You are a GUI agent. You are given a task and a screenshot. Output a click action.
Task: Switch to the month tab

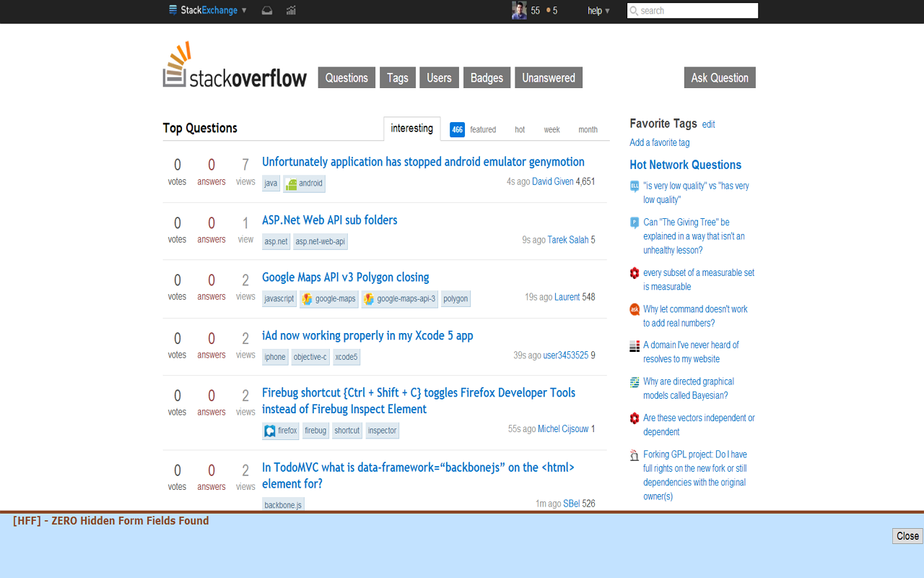588,129
